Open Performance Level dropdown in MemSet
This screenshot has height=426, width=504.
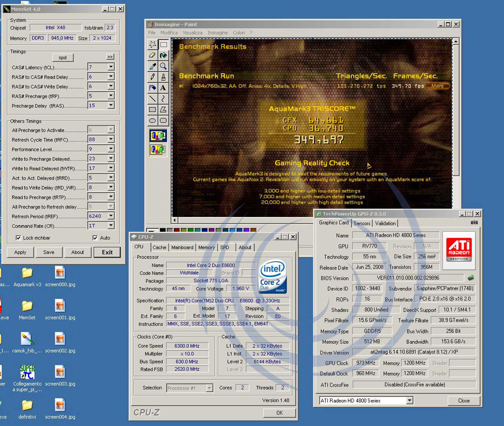[x=111, y=149]
